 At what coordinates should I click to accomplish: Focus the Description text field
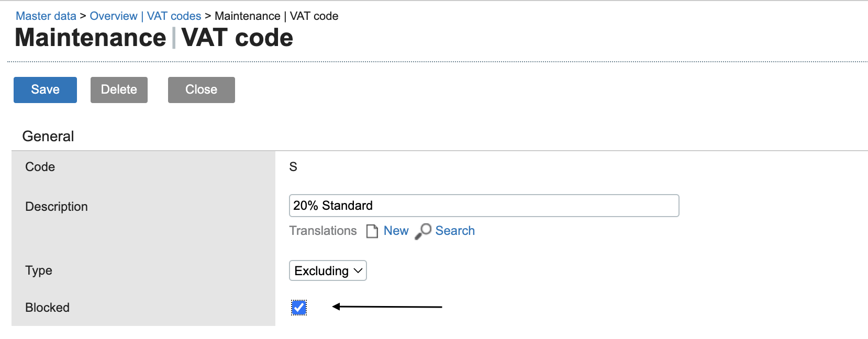click(x=483, y=206)
